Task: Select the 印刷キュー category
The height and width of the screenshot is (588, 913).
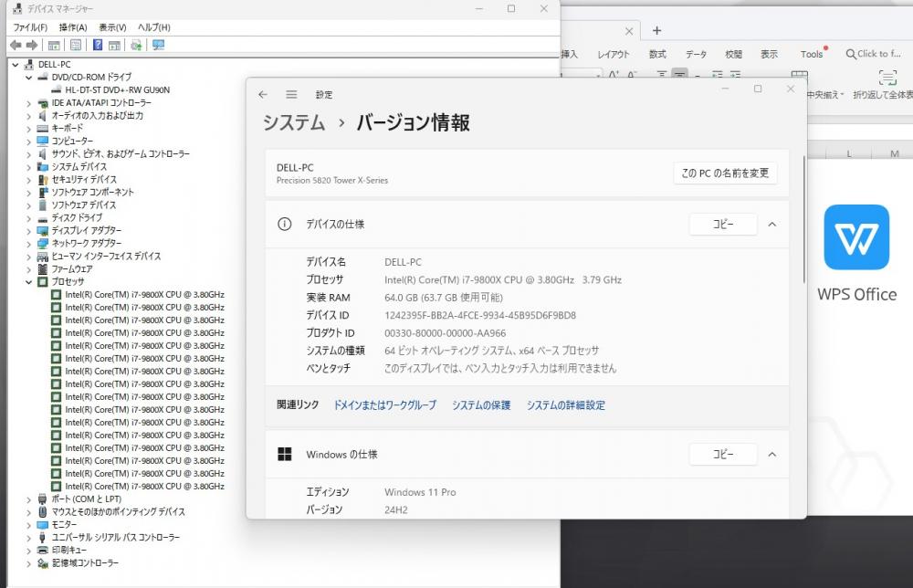Action: 68,551
